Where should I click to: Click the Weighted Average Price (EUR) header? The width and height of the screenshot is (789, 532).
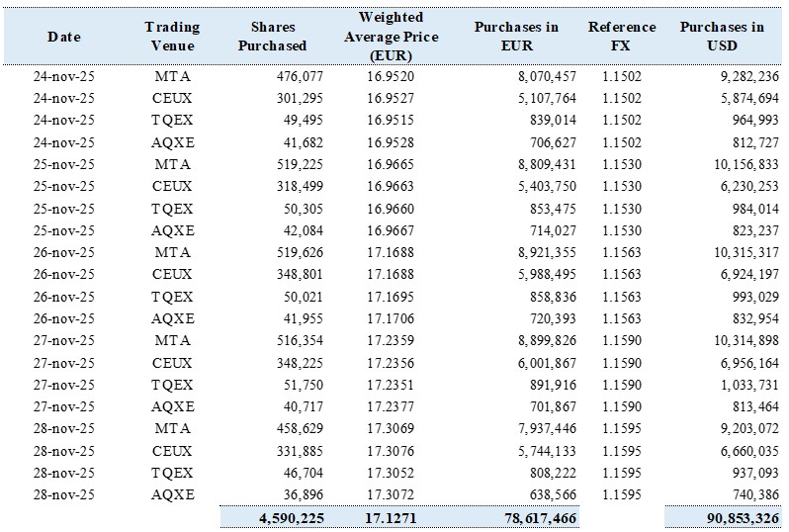click(392, 36)
